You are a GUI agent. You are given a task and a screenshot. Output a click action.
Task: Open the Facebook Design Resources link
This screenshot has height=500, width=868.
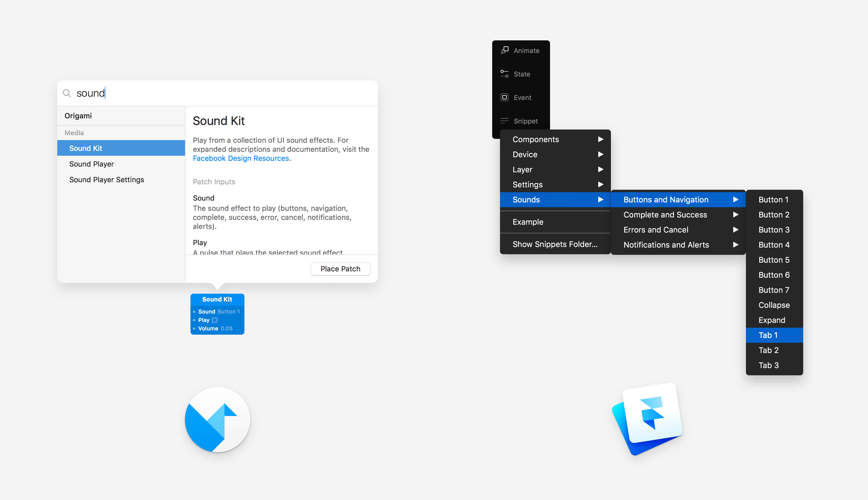tap(241, 158)
